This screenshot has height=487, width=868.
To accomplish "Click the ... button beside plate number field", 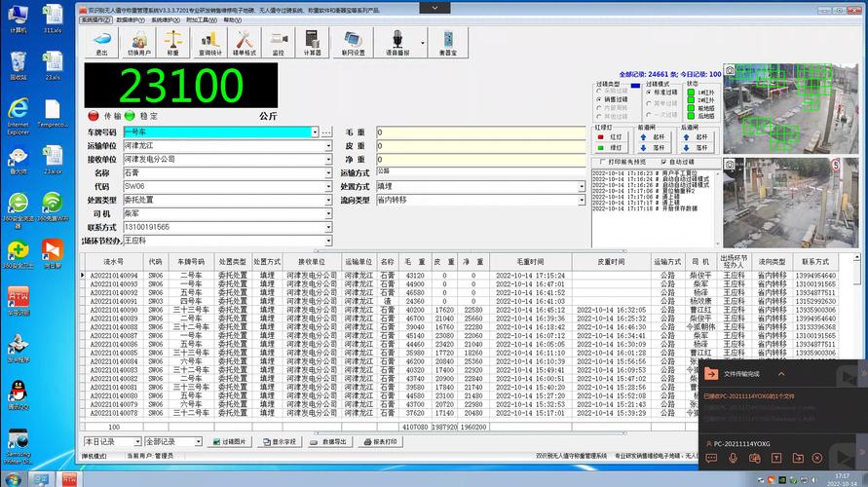I will click(x=326, y=132).
